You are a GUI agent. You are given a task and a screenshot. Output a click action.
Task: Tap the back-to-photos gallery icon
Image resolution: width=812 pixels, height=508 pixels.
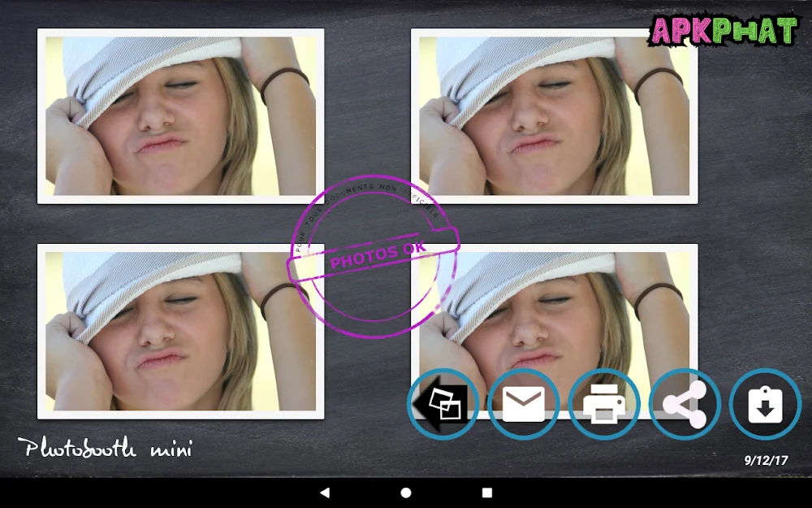[x=443, y=404]
